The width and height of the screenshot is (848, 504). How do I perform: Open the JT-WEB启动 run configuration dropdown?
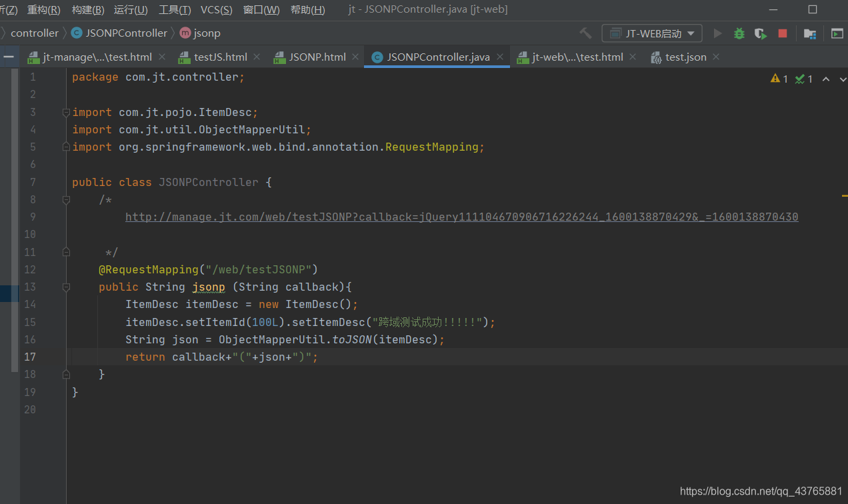pyautogui.click(x=652, y=33)
